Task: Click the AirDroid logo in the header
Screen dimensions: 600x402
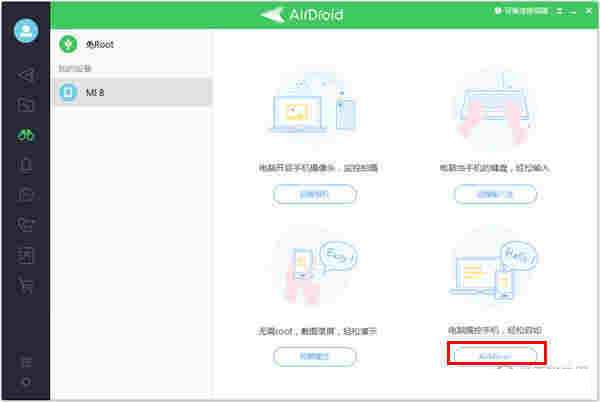Action: pyautogui.click(x=302, y=15)
